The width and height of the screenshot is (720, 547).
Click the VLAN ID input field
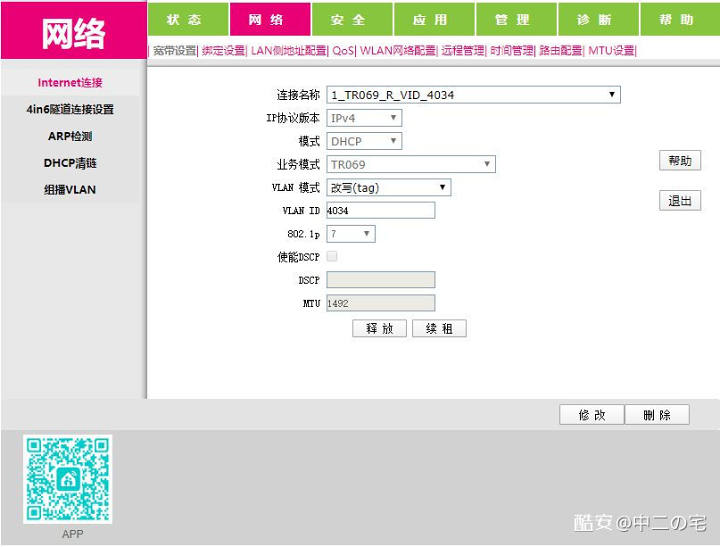[381, 210]
